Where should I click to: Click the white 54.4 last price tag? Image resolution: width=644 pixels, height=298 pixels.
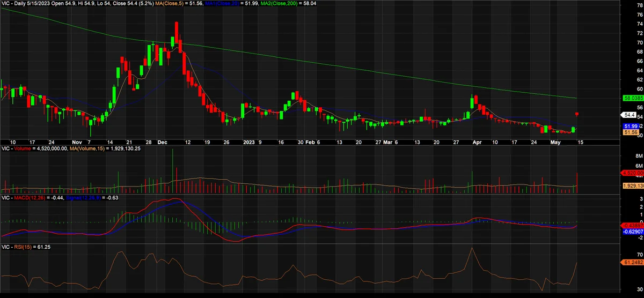[627, 115]
